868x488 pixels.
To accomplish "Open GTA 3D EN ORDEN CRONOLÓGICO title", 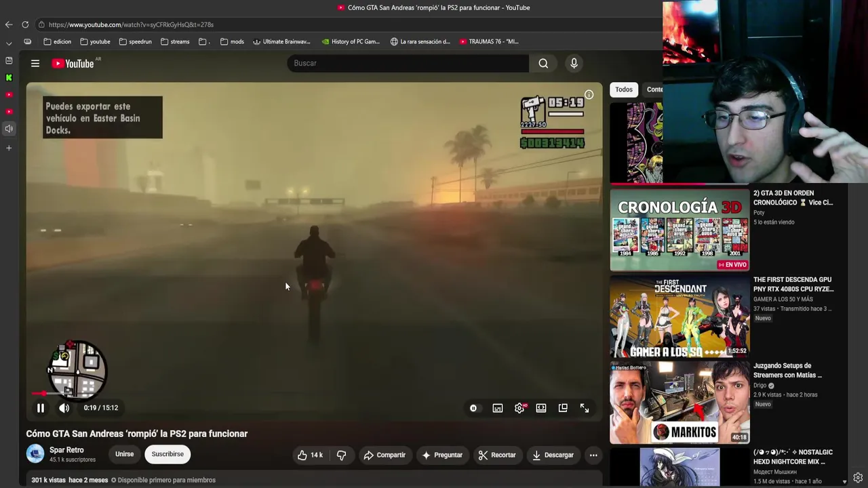I will (x=793, y=198).
